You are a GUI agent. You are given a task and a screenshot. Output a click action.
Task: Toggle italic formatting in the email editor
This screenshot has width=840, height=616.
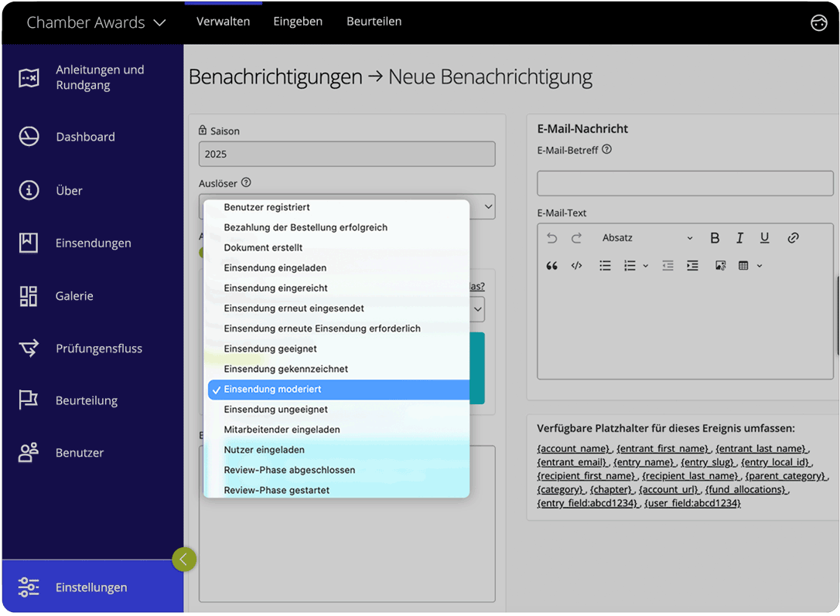pyautogui.click(x=739, y=237)
